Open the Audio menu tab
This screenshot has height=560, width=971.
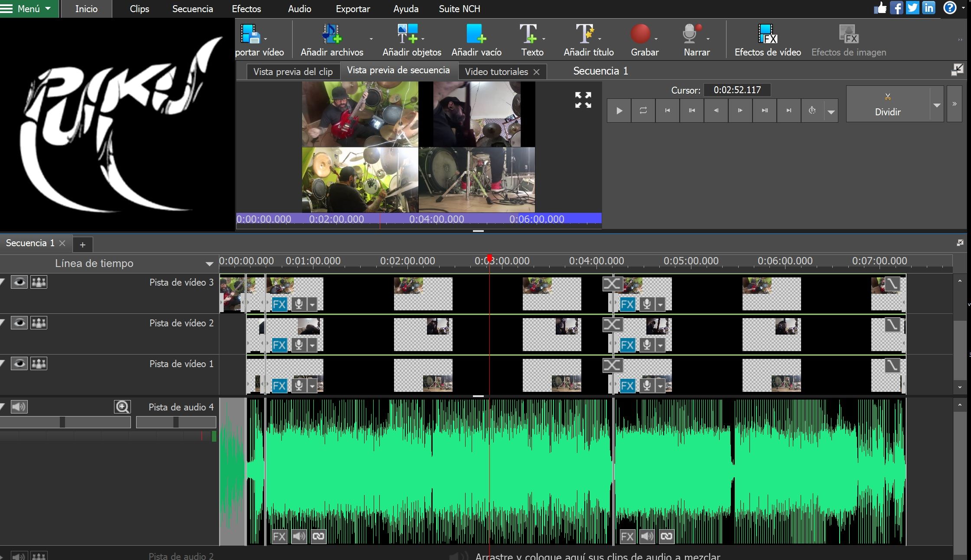pyautogui.click(x=300, y=9)
